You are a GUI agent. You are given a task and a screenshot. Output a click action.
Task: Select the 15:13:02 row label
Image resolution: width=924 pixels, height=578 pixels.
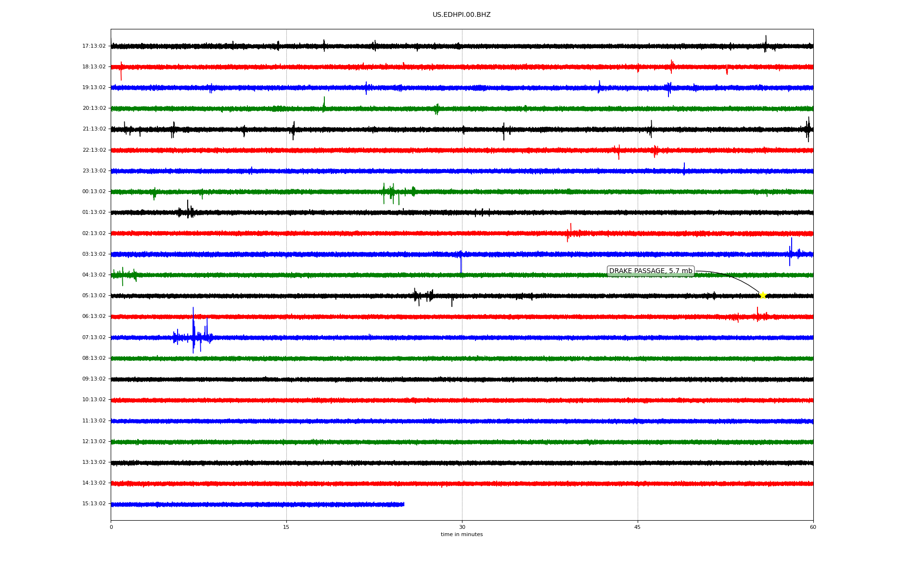[x=94, y=504]
